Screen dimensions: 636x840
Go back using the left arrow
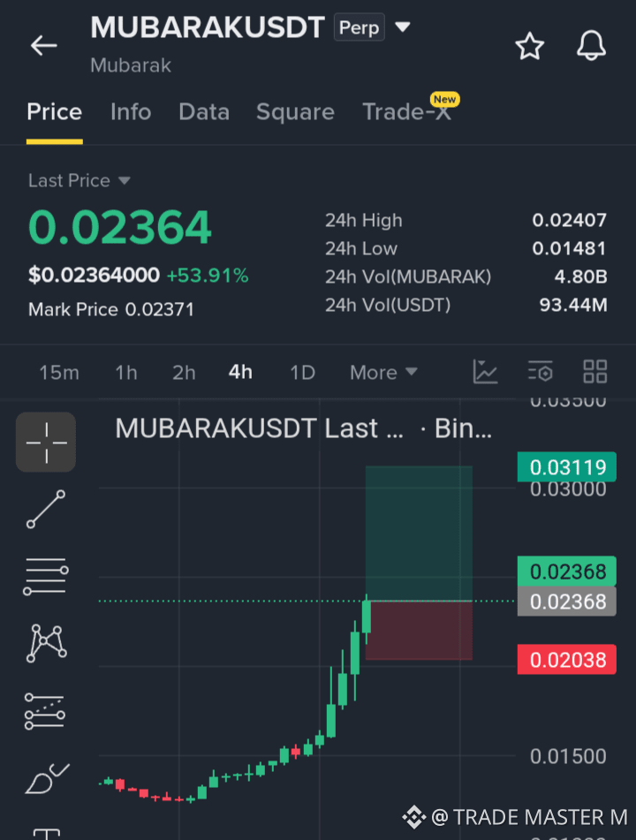(x=44, y=46)
